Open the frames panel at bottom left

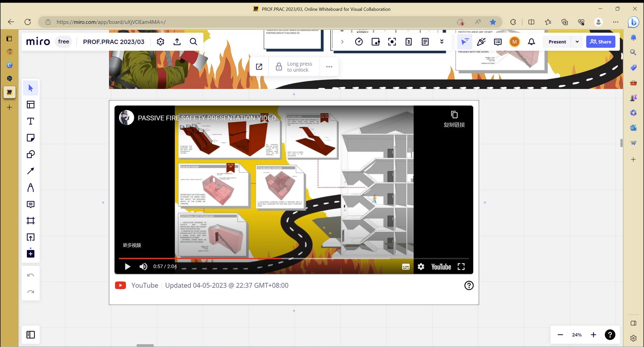tap(30, 335)
